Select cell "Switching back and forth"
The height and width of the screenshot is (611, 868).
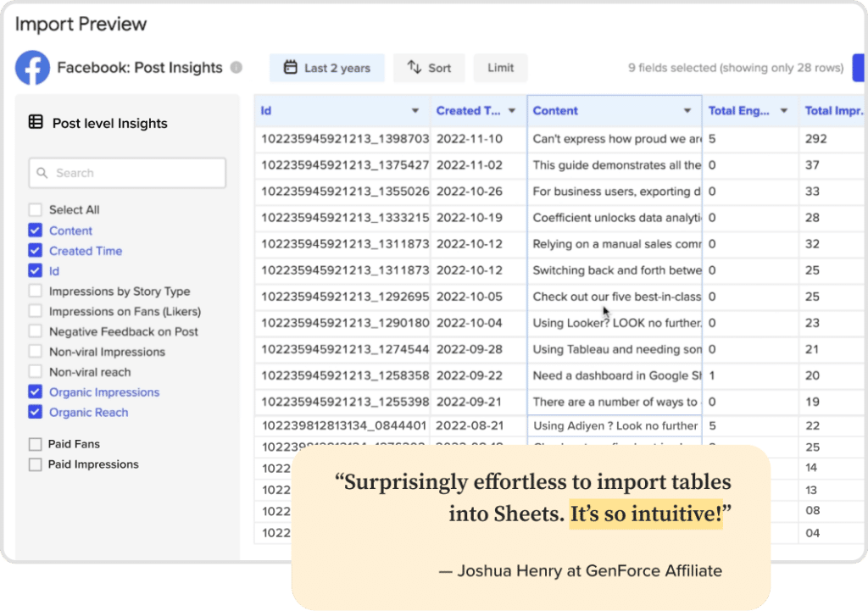click(615, 270)
